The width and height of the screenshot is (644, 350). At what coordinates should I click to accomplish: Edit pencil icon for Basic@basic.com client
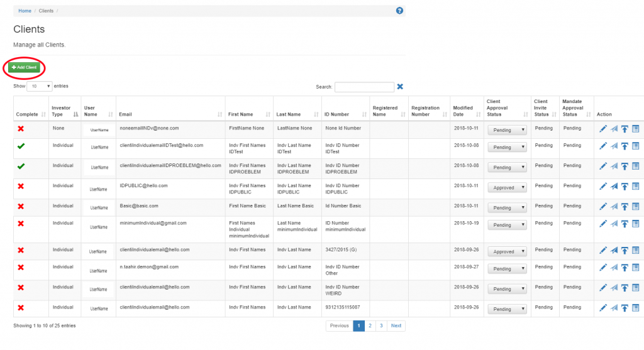tap(603, 206)
